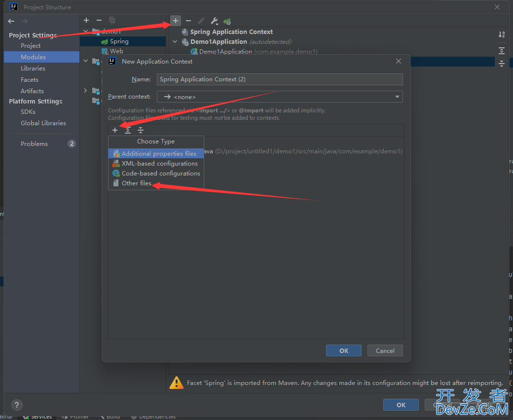Select the Spring facet in the module tree

pyautogui.click(x=119, y=41)
